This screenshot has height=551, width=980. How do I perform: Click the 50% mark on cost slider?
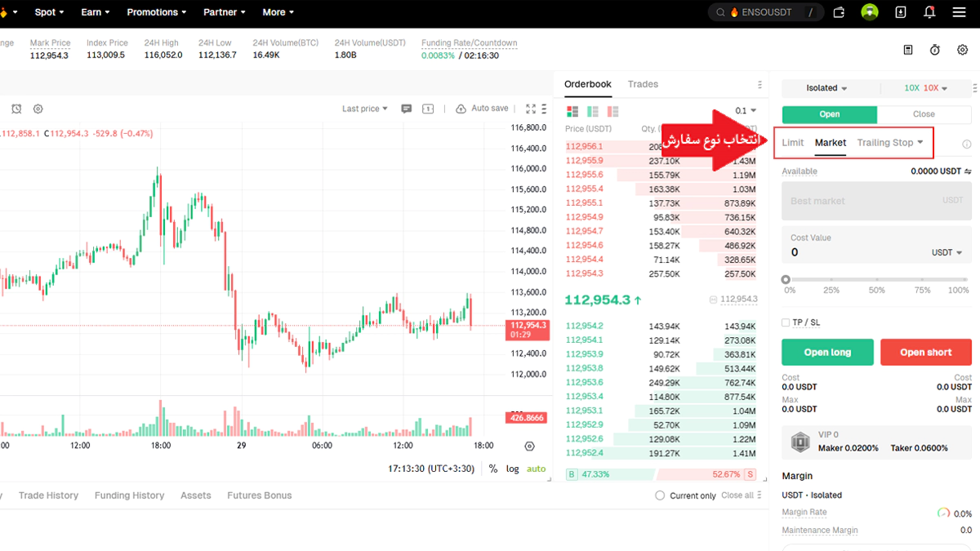tap(876, 279)
